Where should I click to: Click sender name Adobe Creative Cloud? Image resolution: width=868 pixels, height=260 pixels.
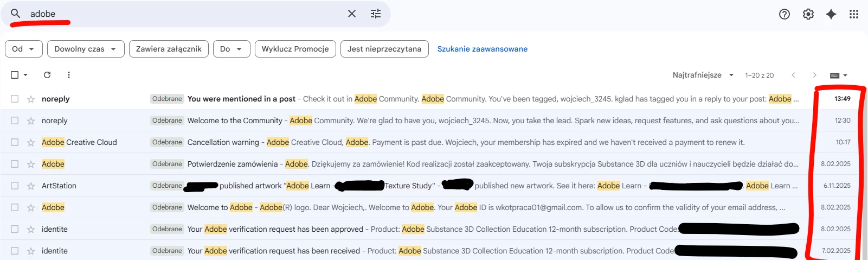point(79,142)
